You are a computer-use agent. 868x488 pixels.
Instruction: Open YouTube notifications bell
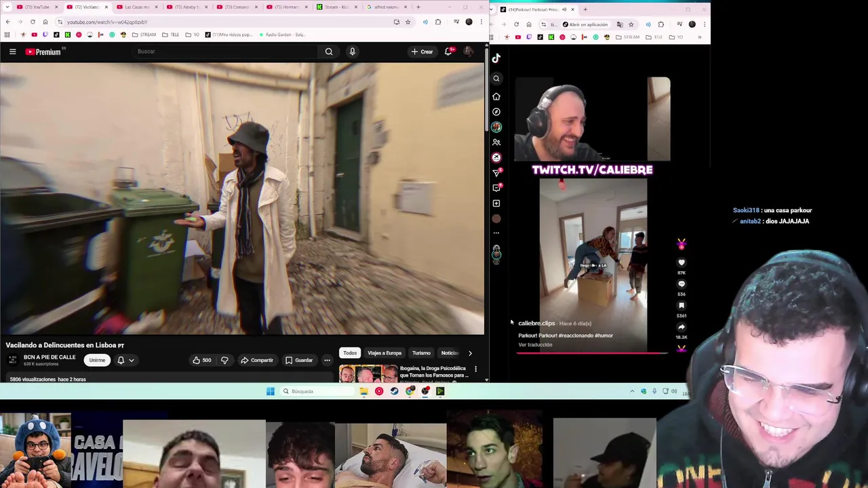click(448, 52)
